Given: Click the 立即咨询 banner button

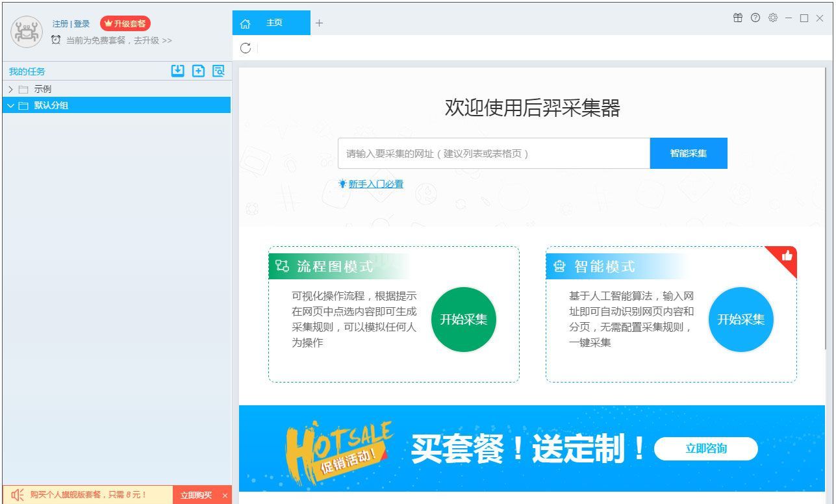Looking at the screenshot, I should click(x=706, y=449).
